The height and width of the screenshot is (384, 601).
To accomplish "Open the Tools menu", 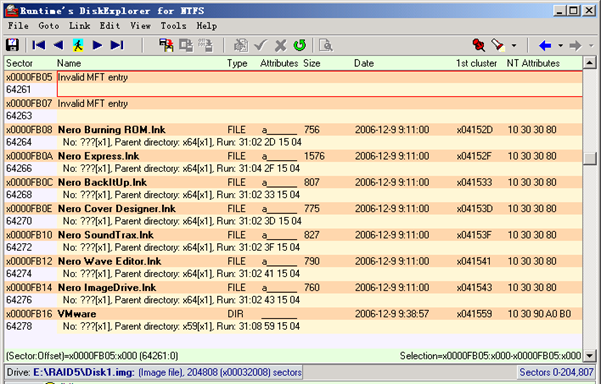I will (173, 26).
